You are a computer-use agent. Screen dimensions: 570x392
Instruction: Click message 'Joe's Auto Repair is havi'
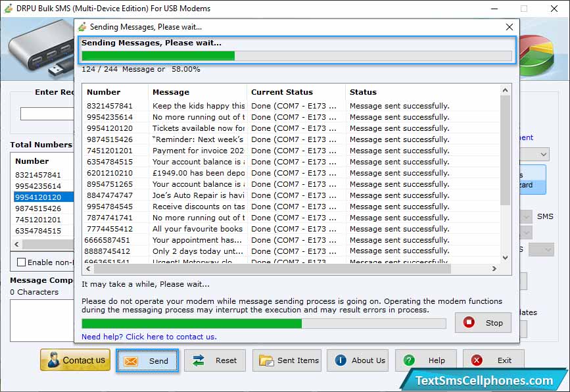(199, 195)
